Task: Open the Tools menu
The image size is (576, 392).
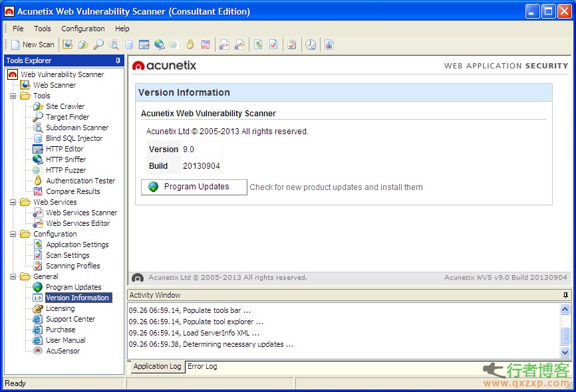Action: [x=43, y=29]
